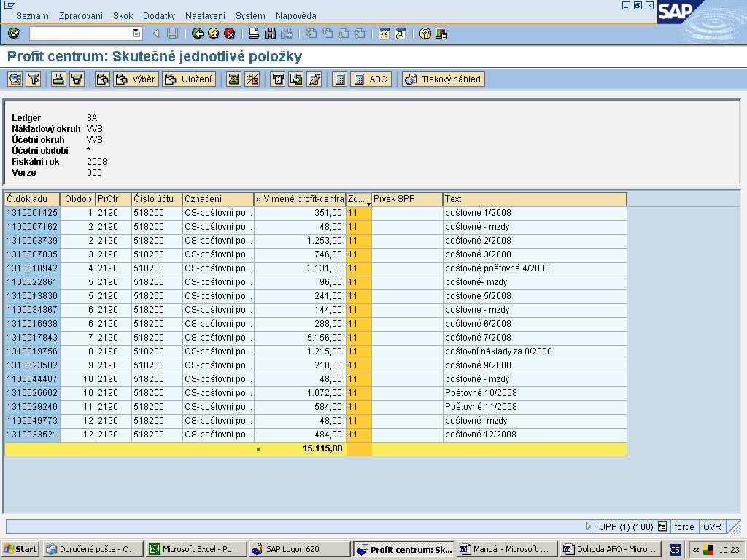Image resolution: width=747 pixels, height=560 pixels.
Task: Click the amount 3.131,00 cell
Action: (x=300, y=268)
